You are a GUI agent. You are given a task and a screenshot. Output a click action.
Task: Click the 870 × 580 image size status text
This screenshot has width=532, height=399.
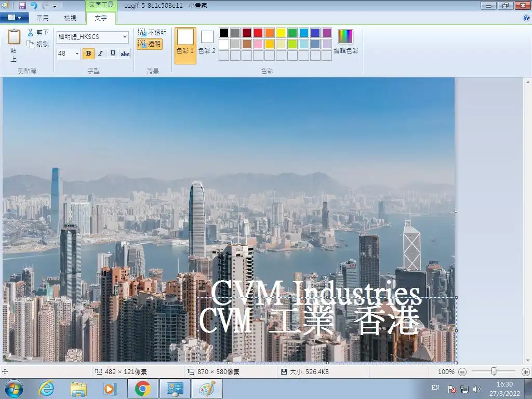218,372
